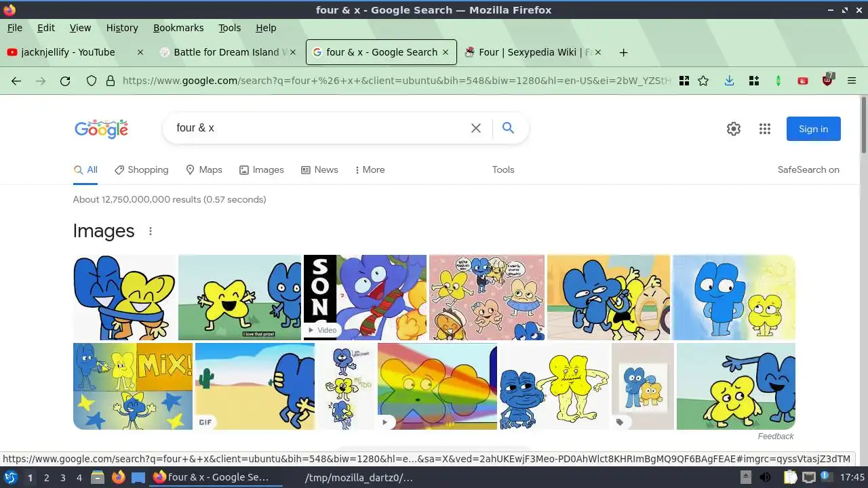Open the rainbow X video thumbnail
Viewport: 868px width, 488px height.
pos(437,386)
